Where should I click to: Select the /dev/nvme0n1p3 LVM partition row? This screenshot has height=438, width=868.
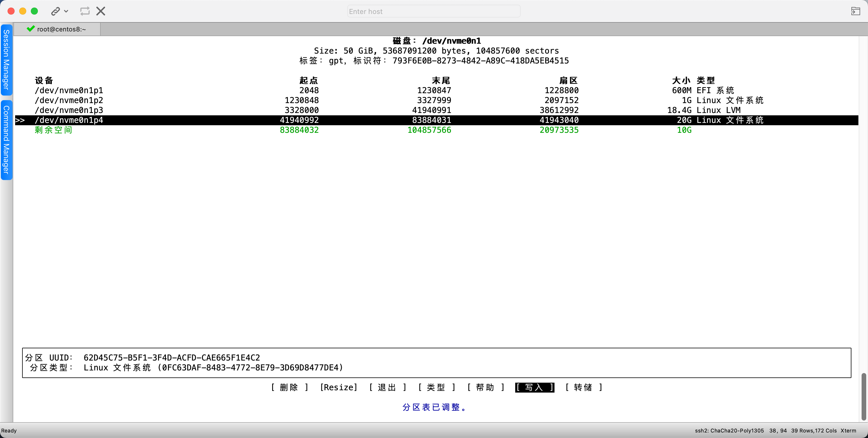click(69, 110)
